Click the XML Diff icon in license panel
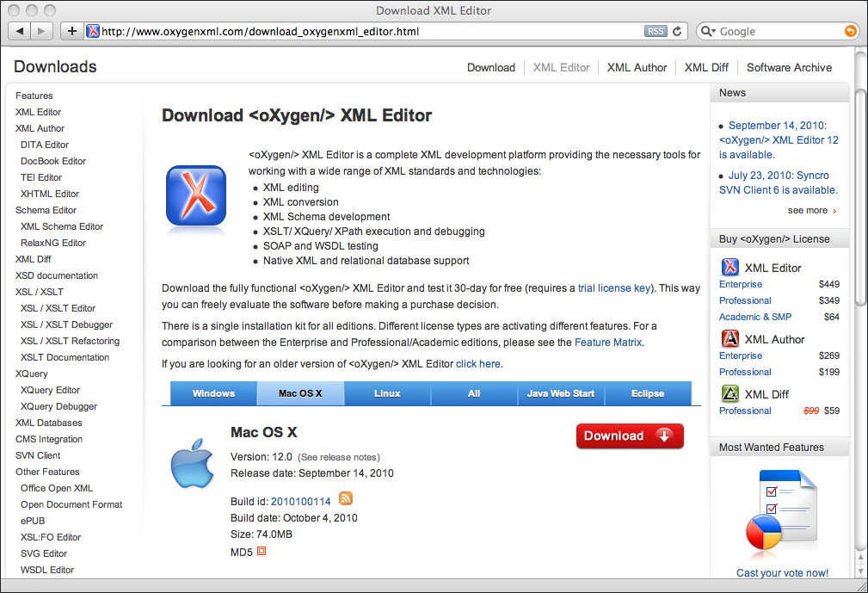Image resolution: width=868 pixels, height=593 pixels. [729, 393]
